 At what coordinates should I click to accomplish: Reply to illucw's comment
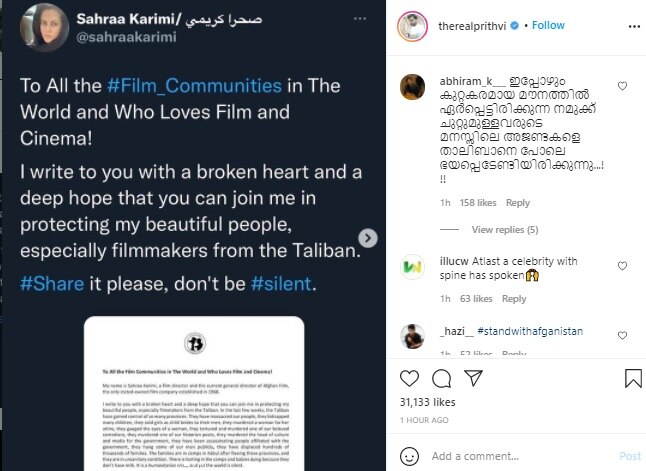(x=513, y=299)
